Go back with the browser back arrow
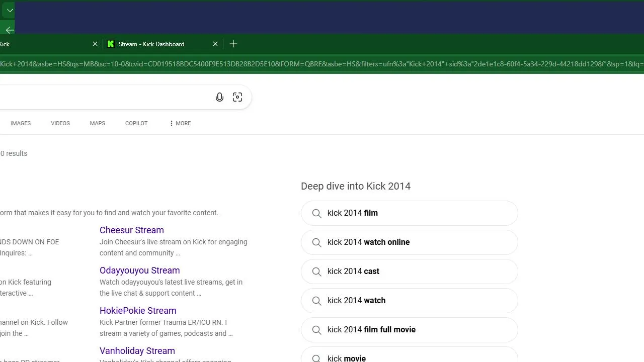The height and width of the screenshot is (362, 644). tap(10, 30)
